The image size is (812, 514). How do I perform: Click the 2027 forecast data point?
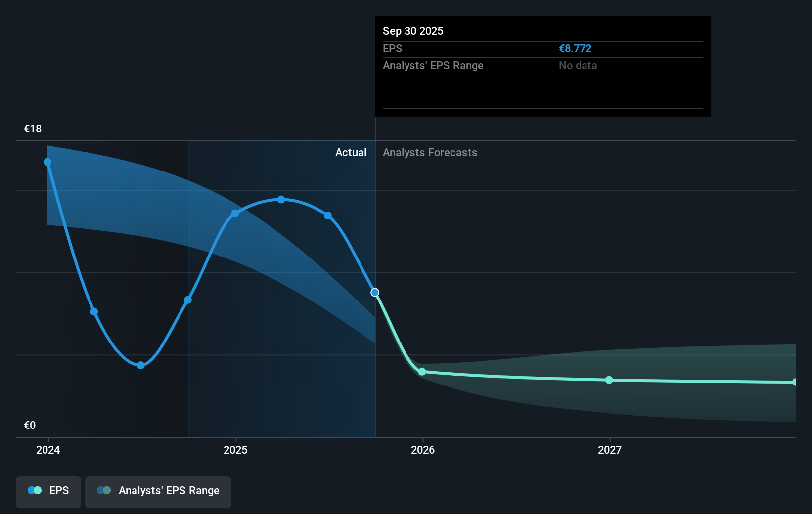coord(609,380)
